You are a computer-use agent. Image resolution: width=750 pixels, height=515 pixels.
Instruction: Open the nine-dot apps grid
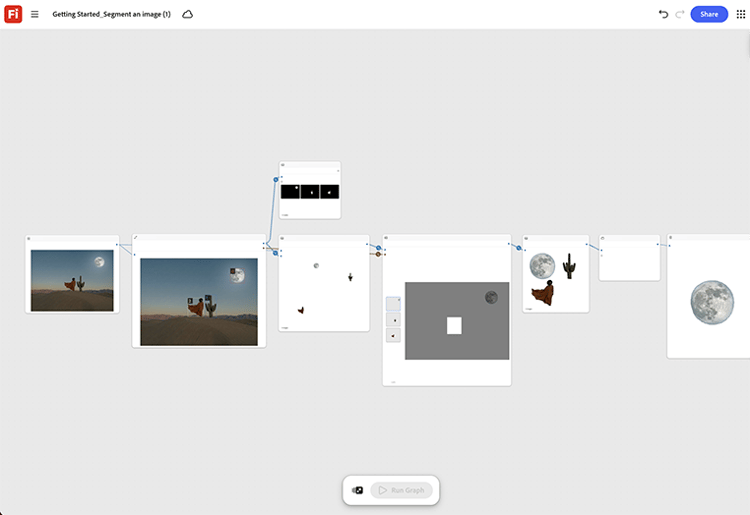(x=740, y=14)
